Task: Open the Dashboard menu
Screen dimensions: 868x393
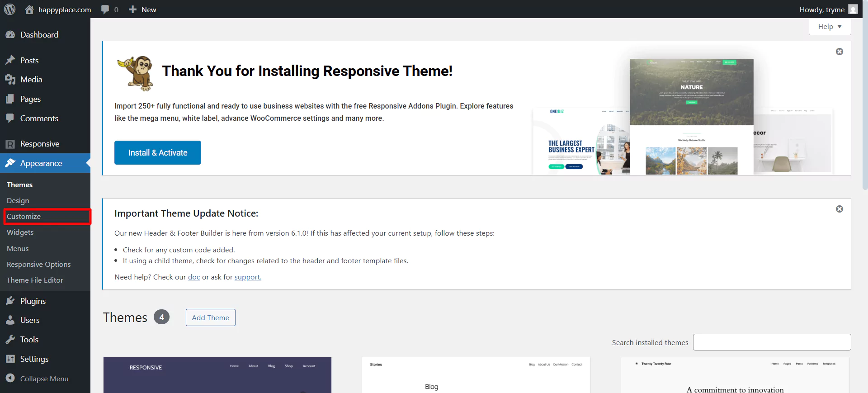Action: pyautogui.click(x=45, y=35)
